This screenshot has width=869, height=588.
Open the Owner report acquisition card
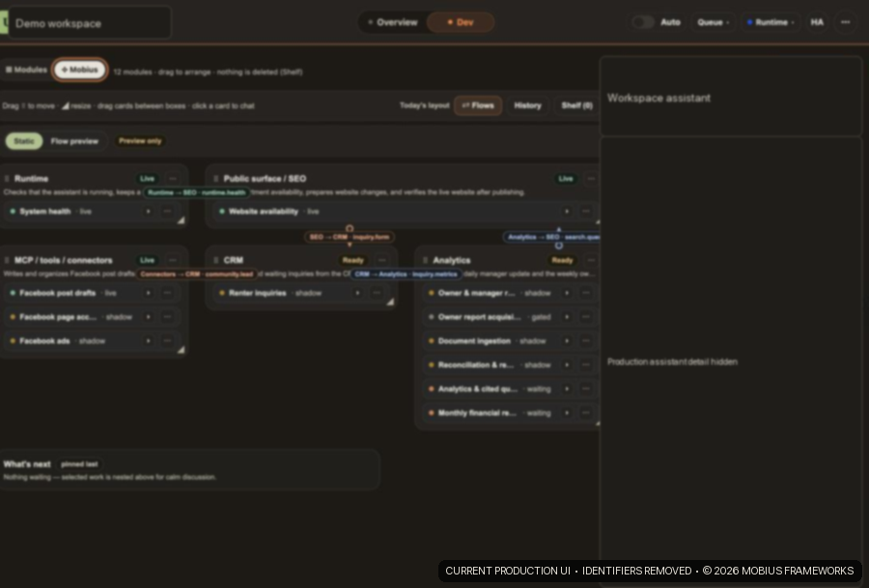click(x=510, y=317)
